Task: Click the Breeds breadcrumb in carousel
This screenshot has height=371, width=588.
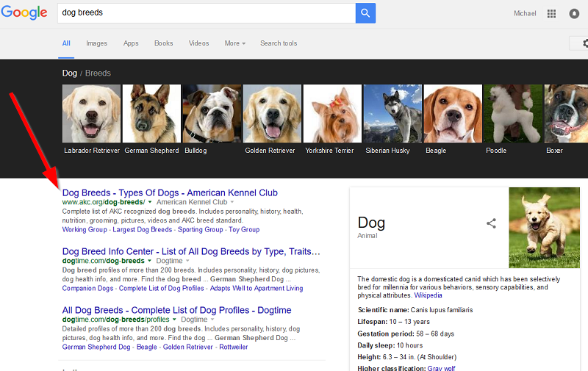Action: (x=98, y=73)
